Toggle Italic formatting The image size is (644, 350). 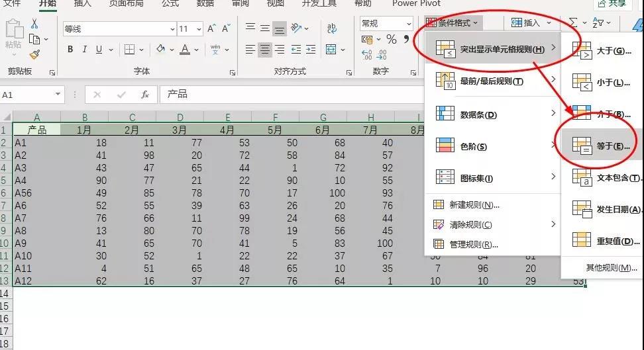click(85, 50)
